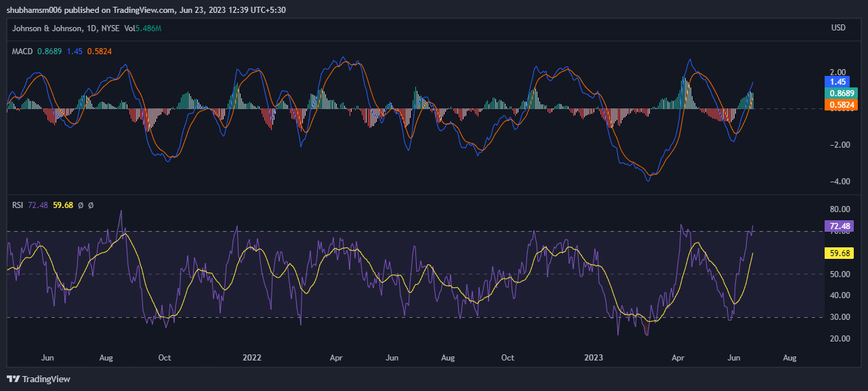Click the 50.00 level on RSI scale

[839, 274]
